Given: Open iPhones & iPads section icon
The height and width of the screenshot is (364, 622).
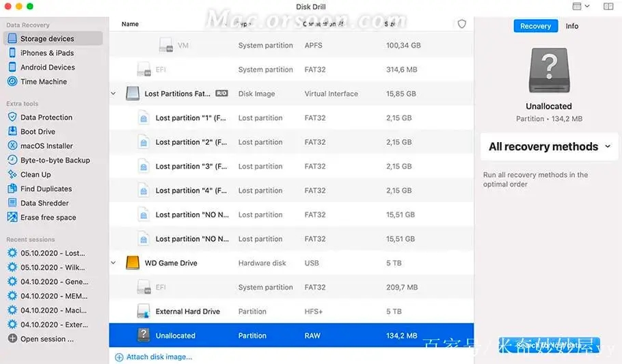Looking at the screenshot, I should pos(12,53).
